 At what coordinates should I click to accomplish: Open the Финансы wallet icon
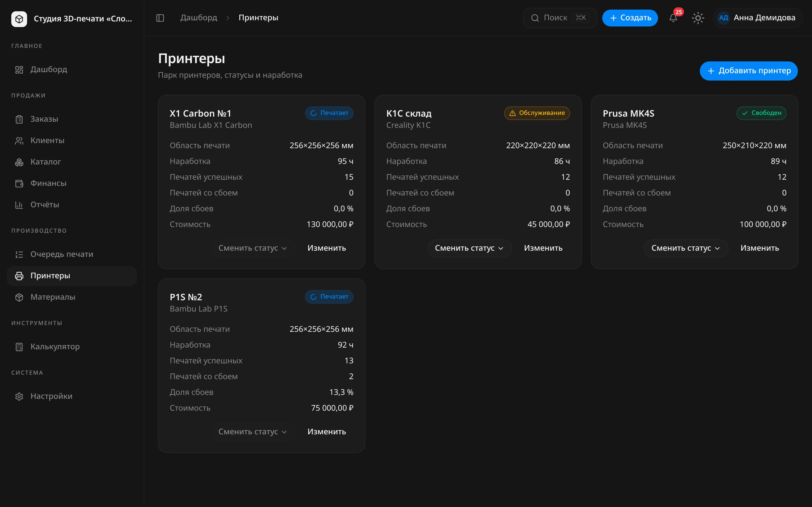[x=19, y=183]
